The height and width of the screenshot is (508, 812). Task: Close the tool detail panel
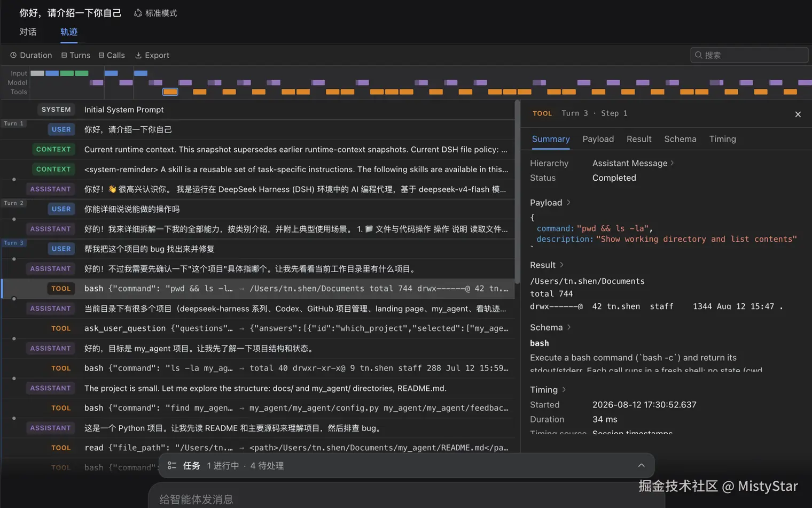tap(798, 114)
